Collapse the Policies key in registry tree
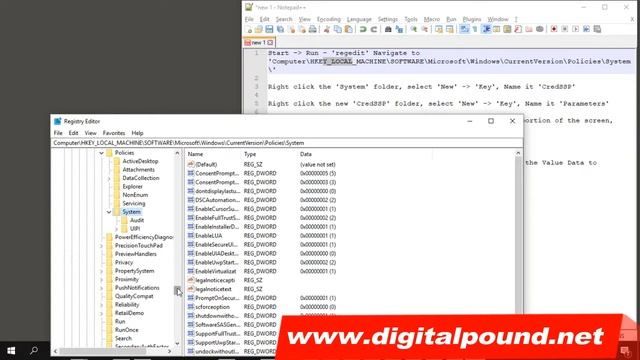The height and width of the screenshot is (360, 640). tap(101, 153)
